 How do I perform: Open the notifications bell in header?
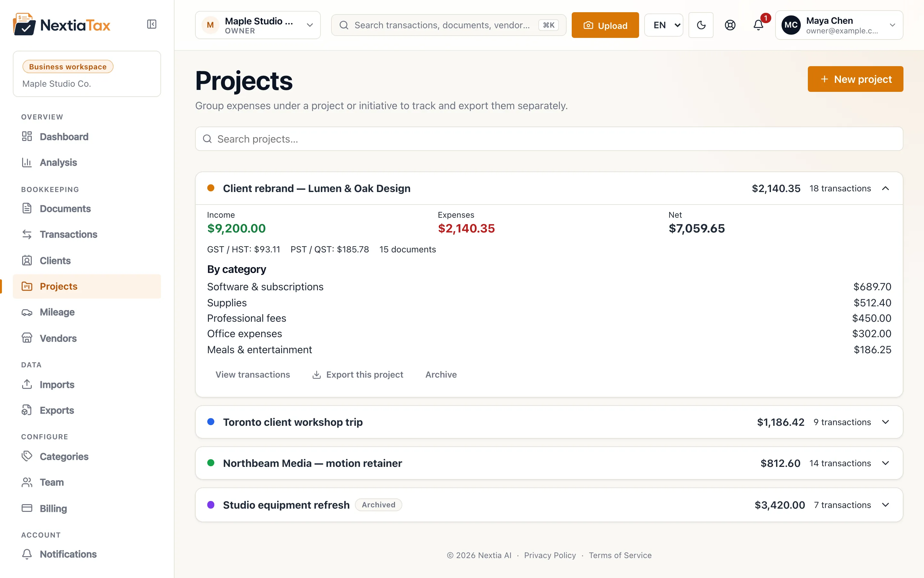pyautogui.click(x=758, y=25)
